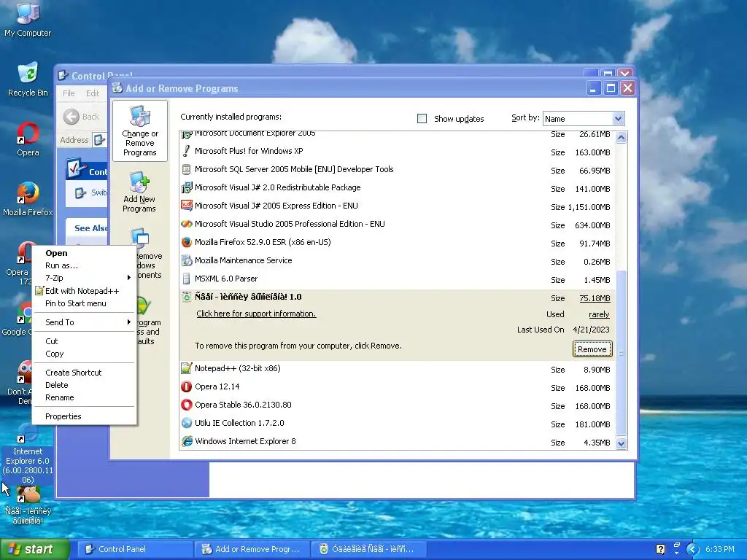Choose Rename from the context menu
This screenshot has height=560, width=747.
click(x=85, y=397)
